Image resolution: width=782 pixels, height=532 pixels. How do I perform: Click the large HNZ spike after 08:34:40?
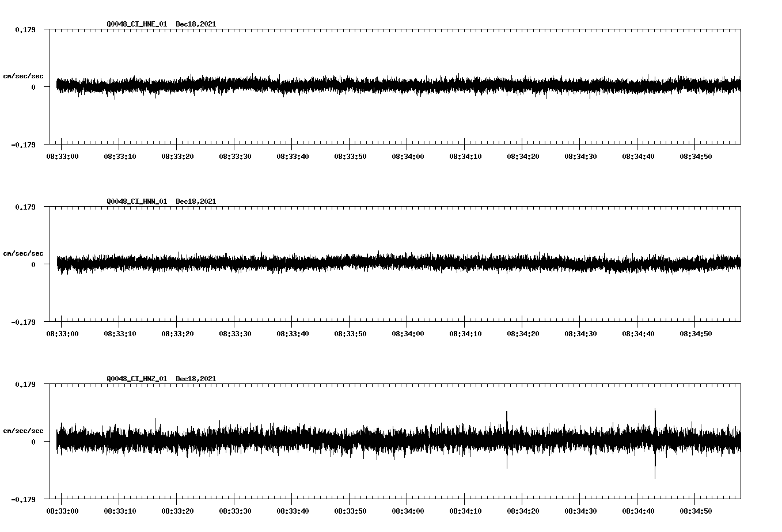655,443
